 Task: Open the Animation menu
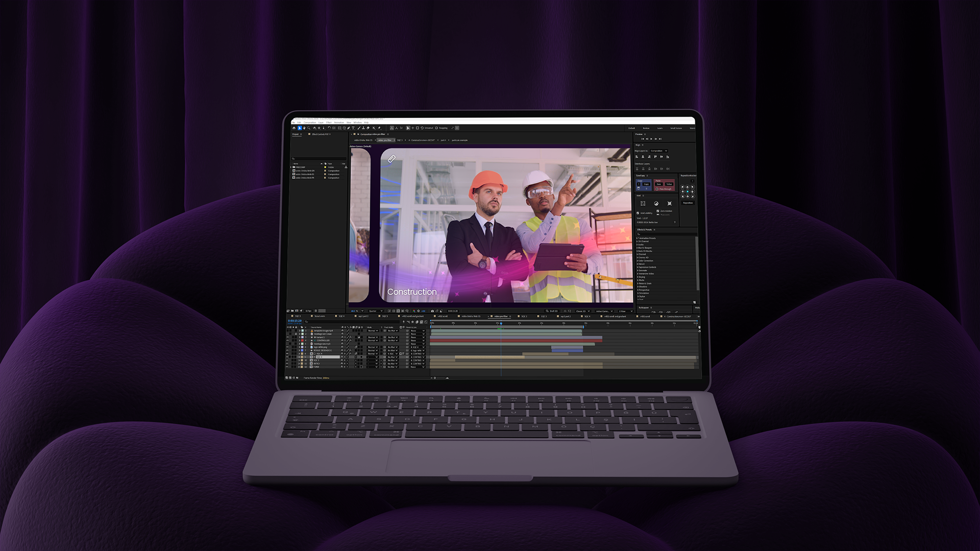339,122
